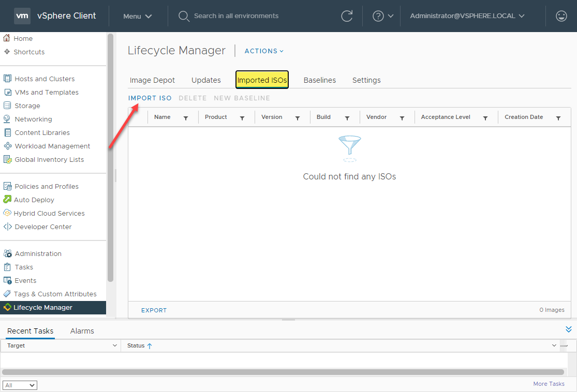Click the Administration gear icon
577x392 pixels.
coord(7,253)
